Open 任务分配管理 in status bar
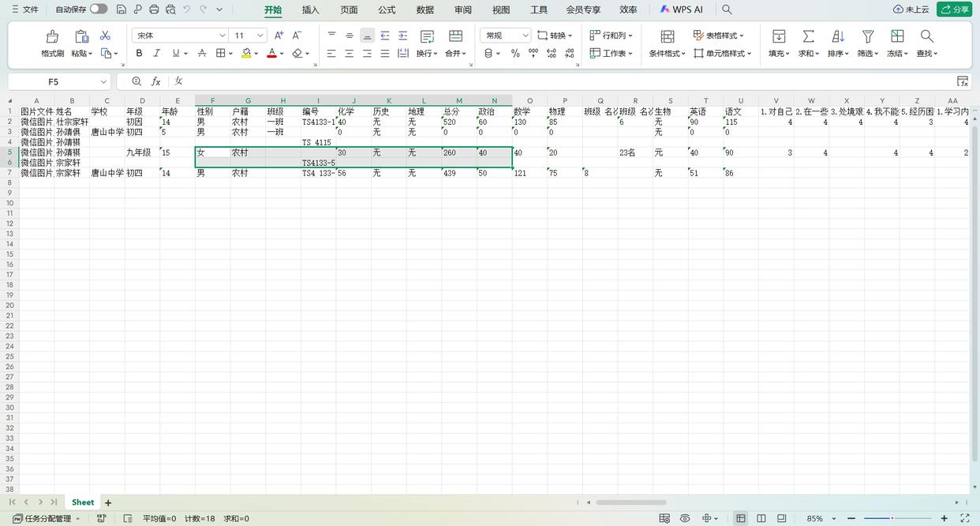 click(x=47, y=519)
